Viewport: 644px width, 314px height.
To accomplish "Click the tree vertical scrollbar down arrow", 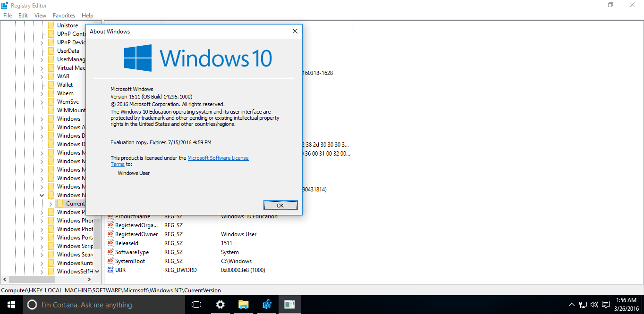I will coord(97,272).
